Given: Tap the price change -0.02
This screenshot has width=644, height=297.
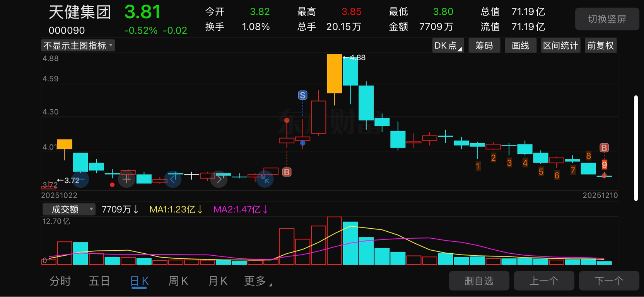Looking at the screenshot, I should [175, 31].
